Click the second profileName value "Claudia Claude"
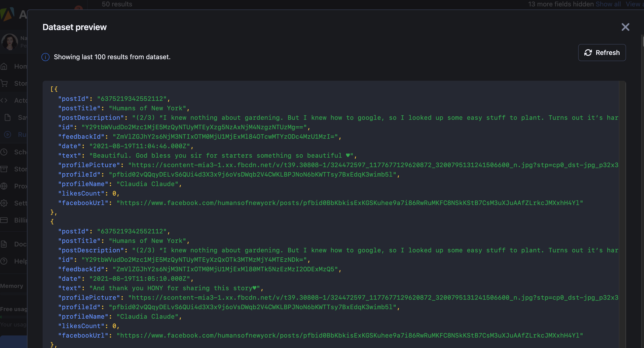Screen dimensions: 644x348 [147, 317]
